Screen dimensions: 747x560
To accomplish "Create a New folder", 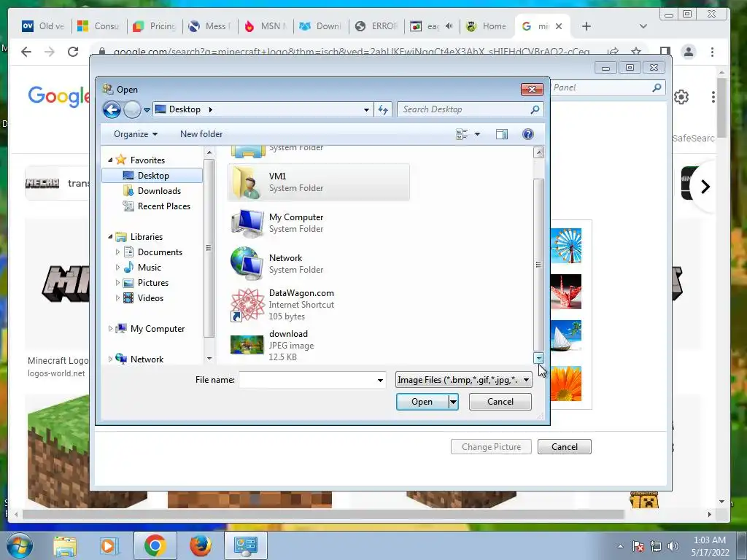I will pos(201,134).
